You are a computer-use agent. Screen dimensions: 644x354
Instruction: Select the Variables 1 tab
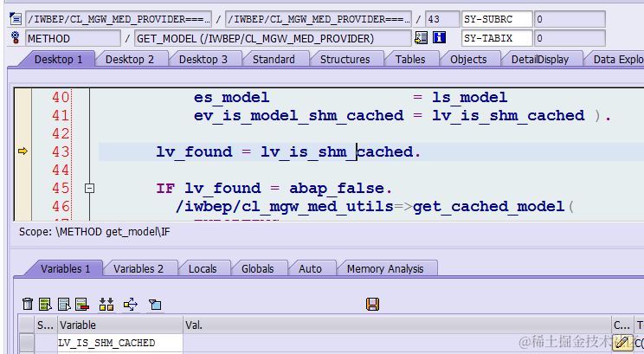tap(65, 269)
